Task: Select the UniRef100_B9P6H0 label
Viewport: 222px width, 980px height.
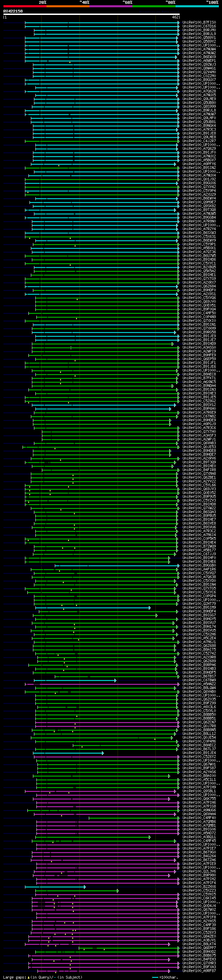Action: click(199, 408)
